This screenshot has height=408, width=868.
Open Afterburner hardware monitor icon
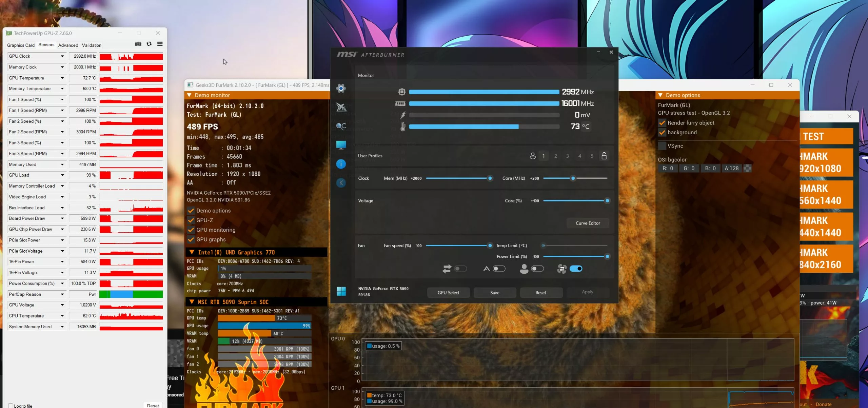tap(341, 145)
